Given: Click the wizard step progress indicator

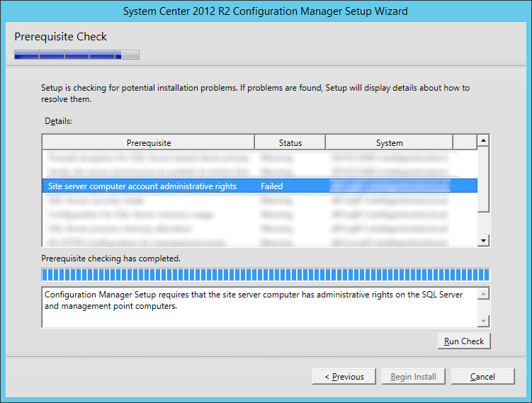Looking at the screenshot, I should [77, 55].
